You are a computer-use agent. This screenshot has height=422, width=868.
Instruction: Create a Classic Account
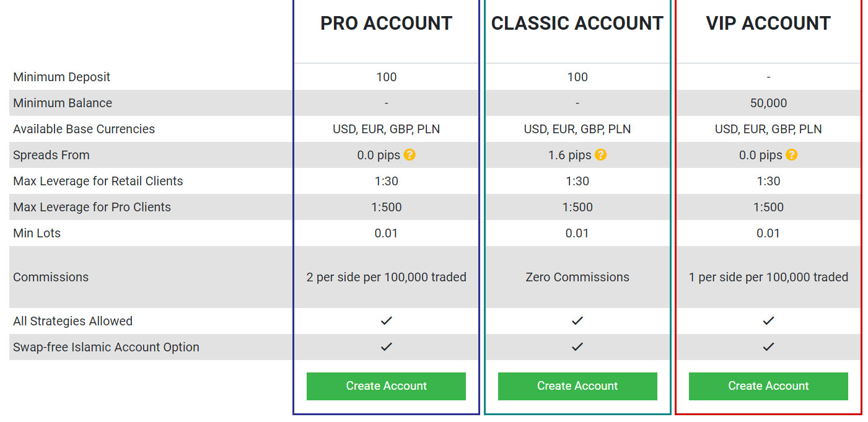577,386
